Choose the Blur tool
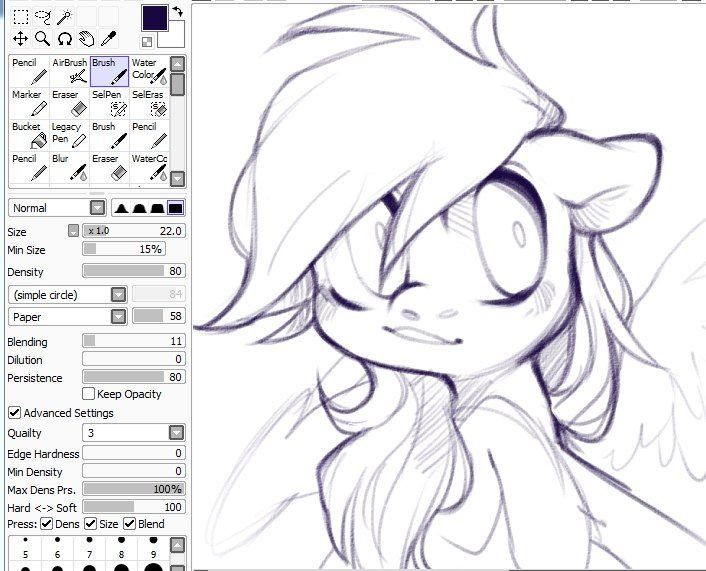The image size is (706, 571). click(69, 168)
